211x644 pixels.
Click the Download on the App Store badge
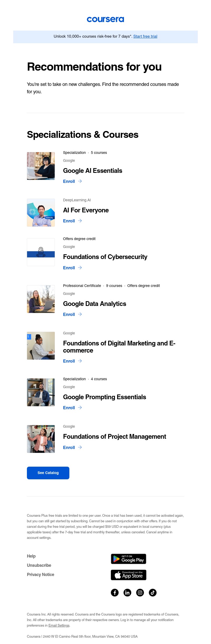[128, 575]
